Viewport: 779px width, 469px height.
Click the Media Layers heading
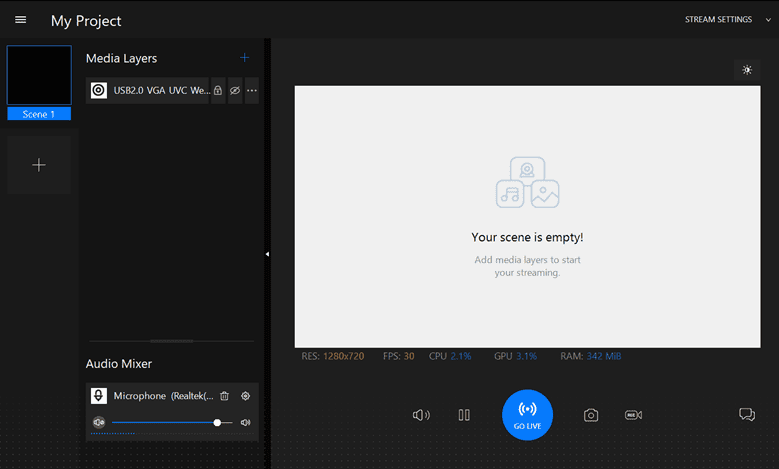click(x=121, y=59)
